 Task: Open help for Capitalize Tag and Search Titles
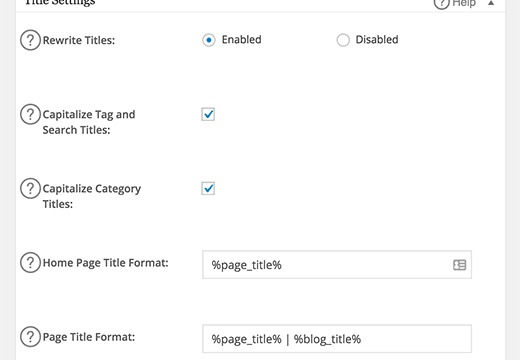(x=30, y=114)
